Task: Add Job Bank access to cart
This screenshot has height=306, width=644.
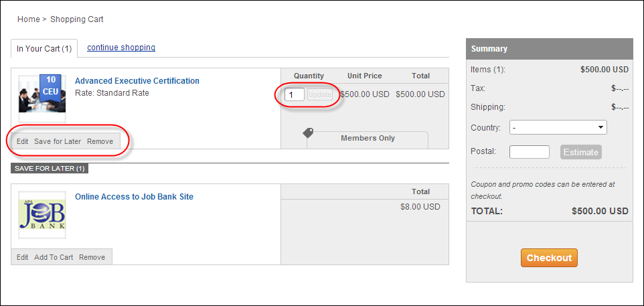Action: pyautogui.click(x=54, y=257)
